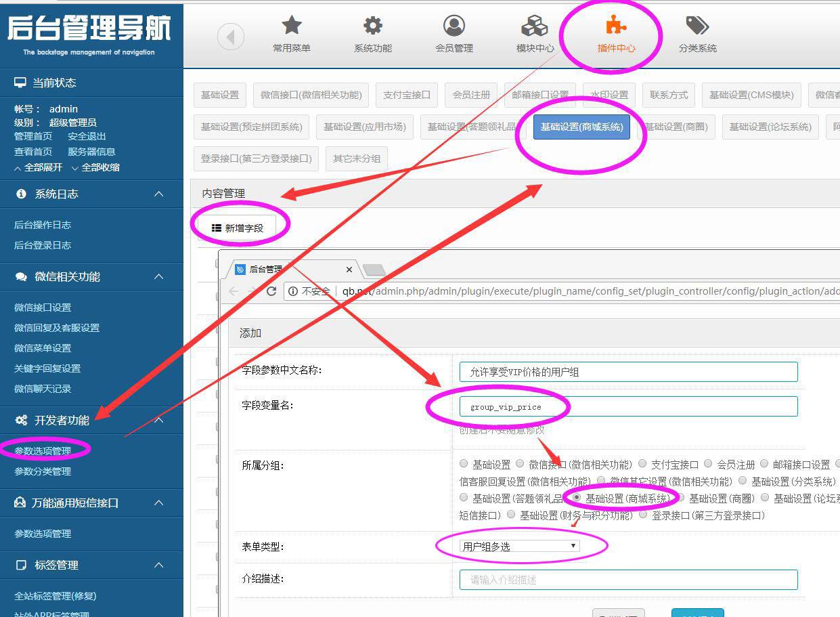840x617 pixels.
Task: Open 系统功能 gear icon
Action: (373, 26)
